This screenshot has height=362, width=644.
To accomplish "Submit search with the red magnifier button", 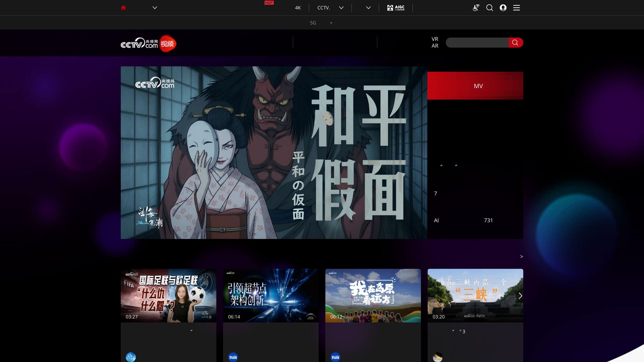I will click(x=516, y=43).
